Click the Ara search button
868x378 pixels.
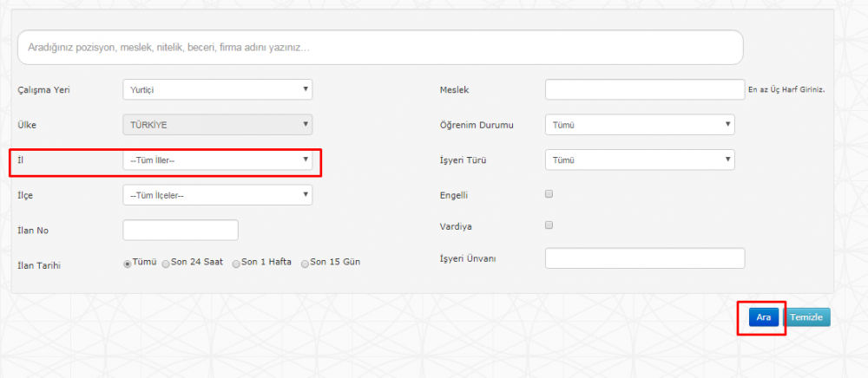point(764,317)
